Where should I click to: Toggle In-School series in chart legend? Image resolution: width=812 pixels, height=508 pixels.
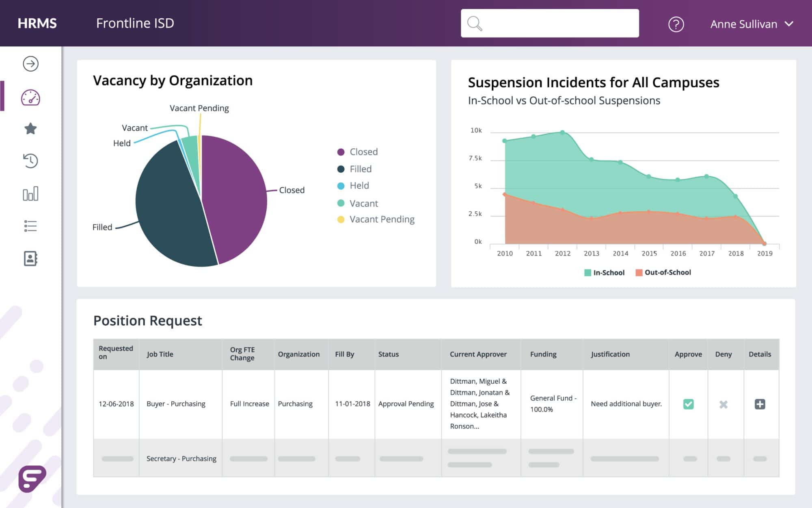click(604, 273)
